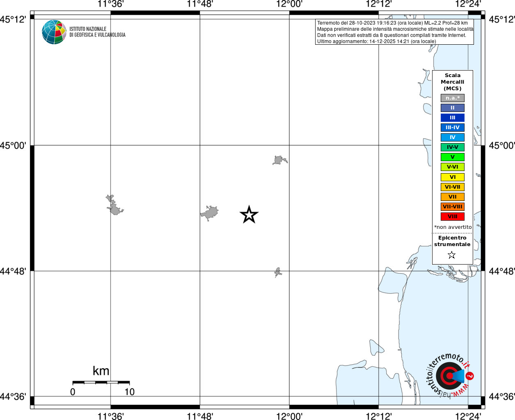Click the '0' scale bar value
The width and height of the screenshot is (515, 420).
click(x=73, y=392)
